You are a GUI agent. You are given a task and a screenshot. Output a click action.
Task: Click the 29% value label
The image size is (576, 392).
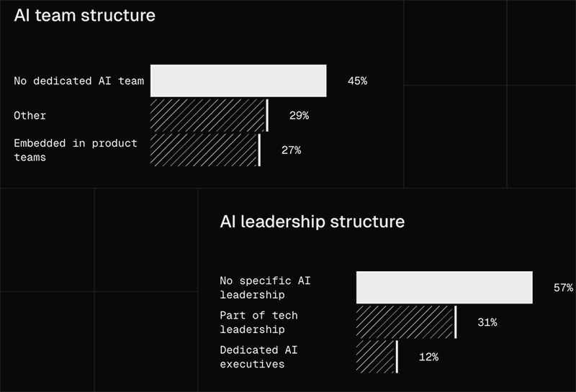pos(299,116)
